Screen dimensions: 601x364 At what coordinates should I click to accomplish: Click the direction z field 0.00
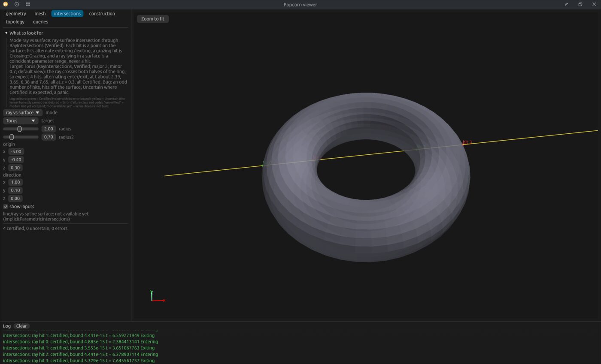coord(15,199)
